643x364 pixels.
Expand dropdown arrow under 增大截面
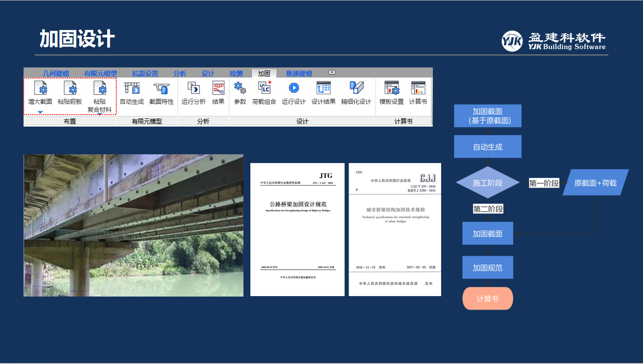pyautogui.click(x=40, y=112)
